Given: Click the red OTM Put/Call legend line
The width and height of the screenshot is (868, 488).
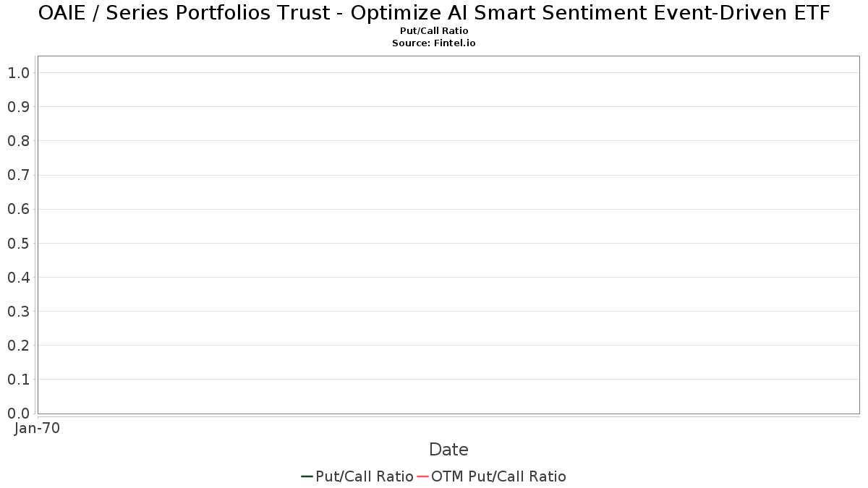Looking at the screenshot, I should tap(423, 476).
